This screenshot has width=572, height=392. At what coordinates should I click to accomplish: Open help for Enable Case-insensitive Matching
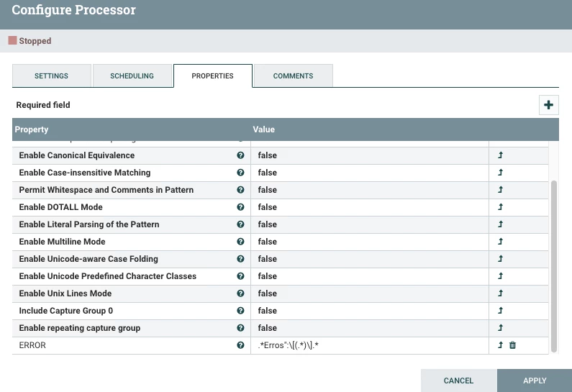(x=240, y=173)
